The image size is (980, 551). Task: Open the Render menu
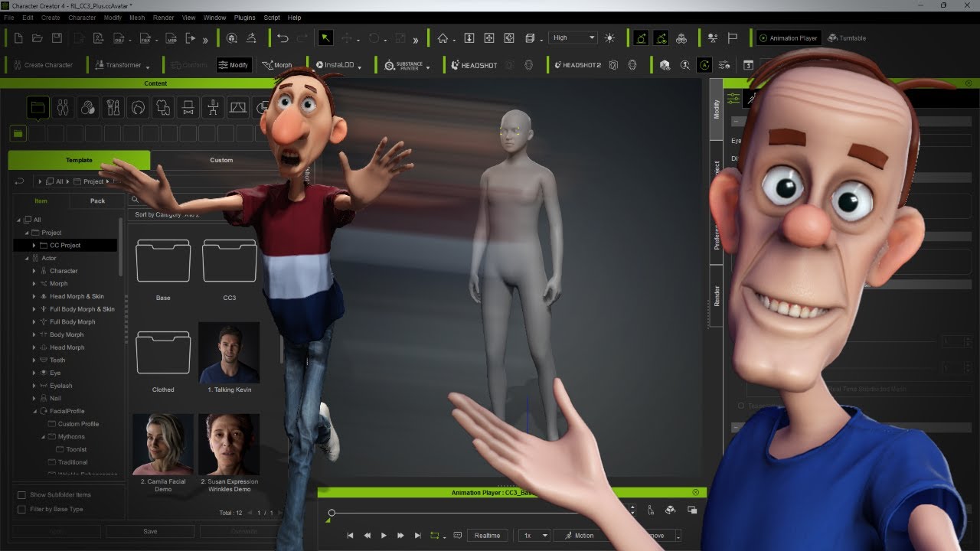163,18
